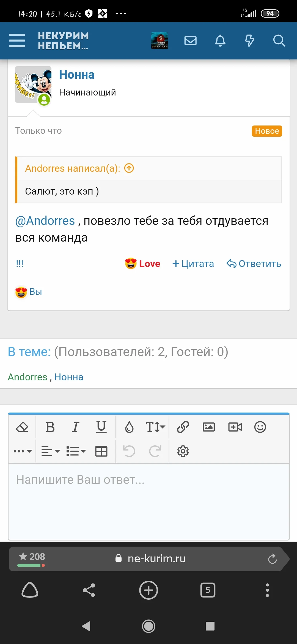Open forum search magnifier
This screenshot has width=297, height=644.
(x=279, y=41)
